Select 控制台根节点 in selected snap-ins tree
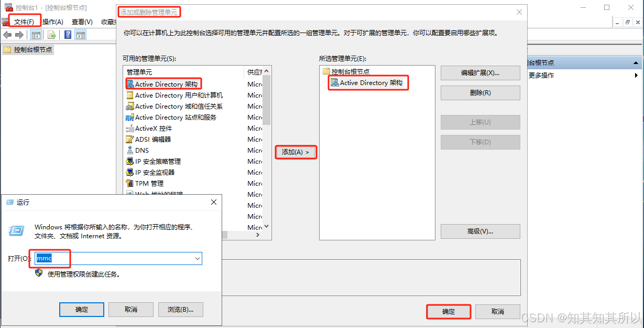 [x=351, y=71]
